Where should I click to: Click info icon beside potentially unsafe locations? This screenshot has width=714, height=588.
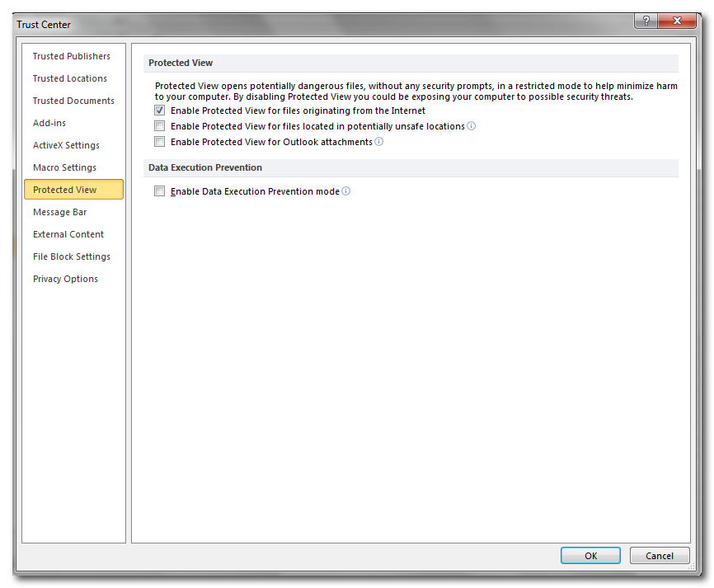472,126
